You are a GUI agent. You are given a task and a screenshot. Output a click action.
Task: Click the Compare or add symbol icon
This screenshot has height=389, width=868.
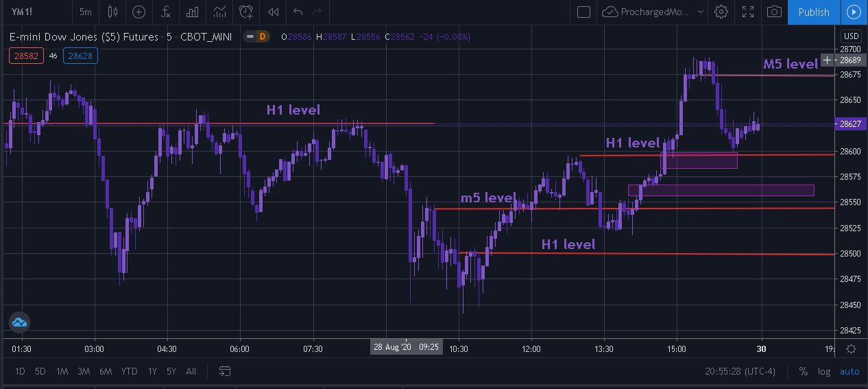pos(139,12)
